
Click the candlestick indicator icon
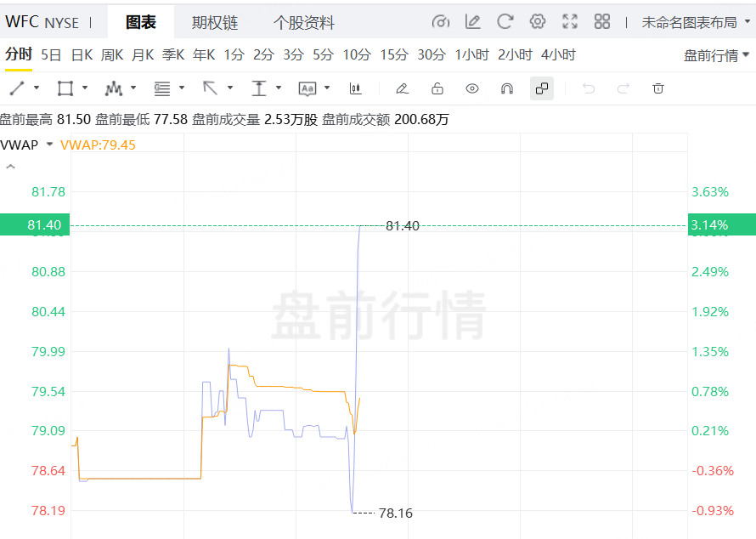355,88
